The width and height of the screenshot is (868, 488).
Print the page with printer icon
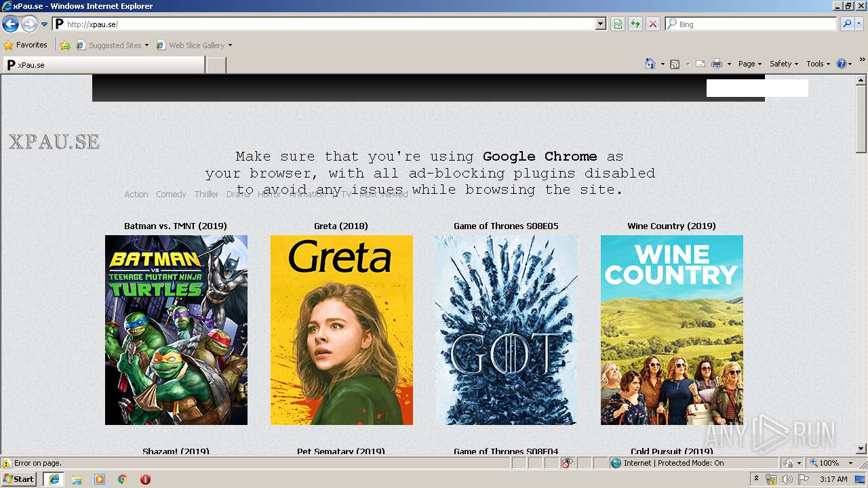tap(716, 64)
